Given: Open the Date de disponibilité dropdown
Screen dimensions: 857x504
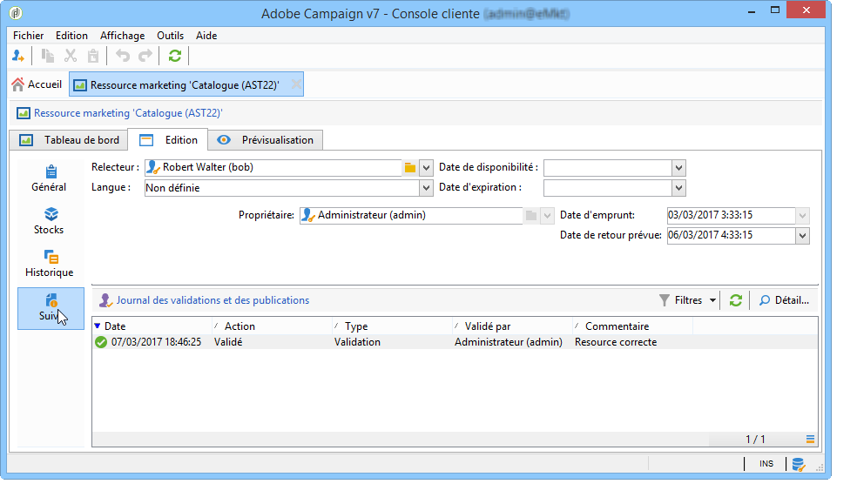Looking at the screenshot, I should click(x=678, y=168).
